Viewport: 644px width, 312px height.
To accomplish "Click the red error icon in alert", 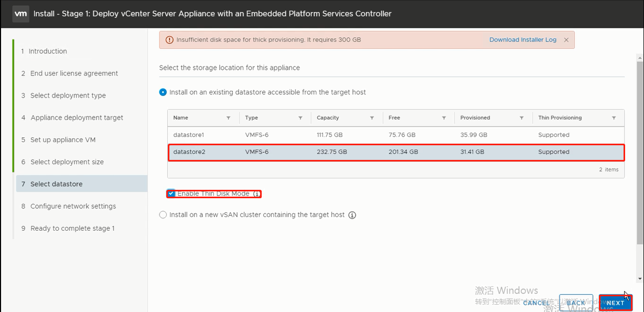I will (x=169, y=40).
